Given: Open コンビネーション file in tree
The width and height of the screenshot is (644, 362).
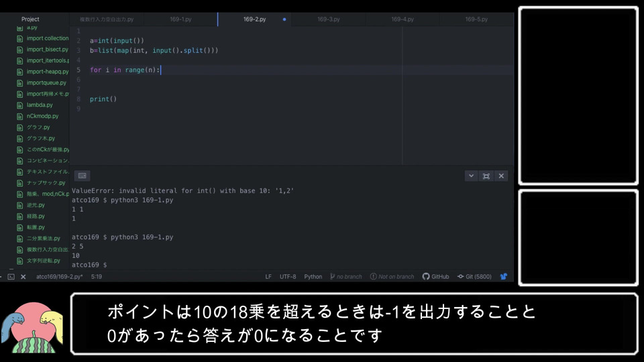Looking at the screenshot, I should click(48, 160).
